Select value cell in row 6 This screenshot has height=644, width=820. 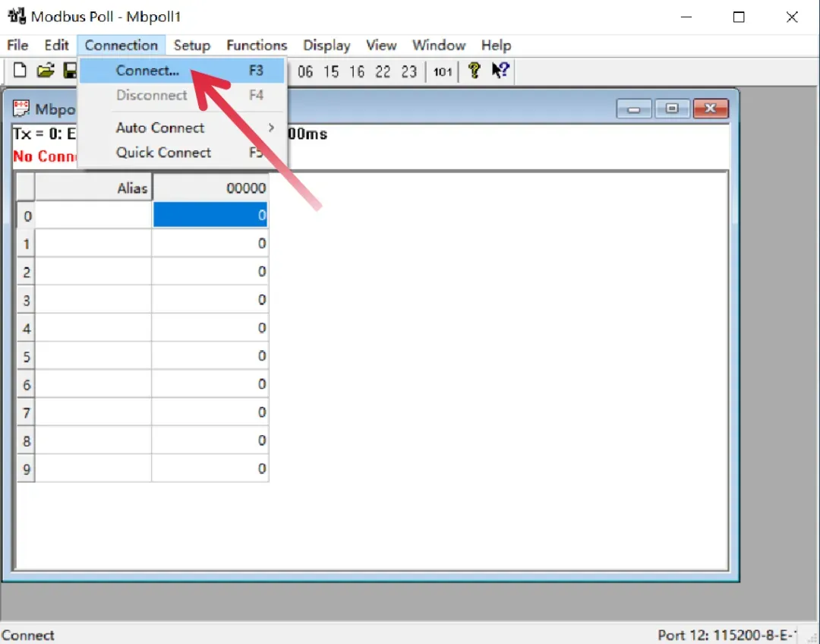coord(210,384)
